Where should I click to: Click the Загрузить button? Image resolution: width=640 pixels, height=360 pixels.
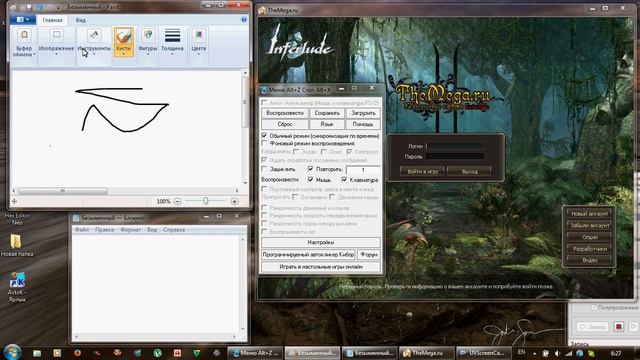pyautogui.click(x=363, y=113)
